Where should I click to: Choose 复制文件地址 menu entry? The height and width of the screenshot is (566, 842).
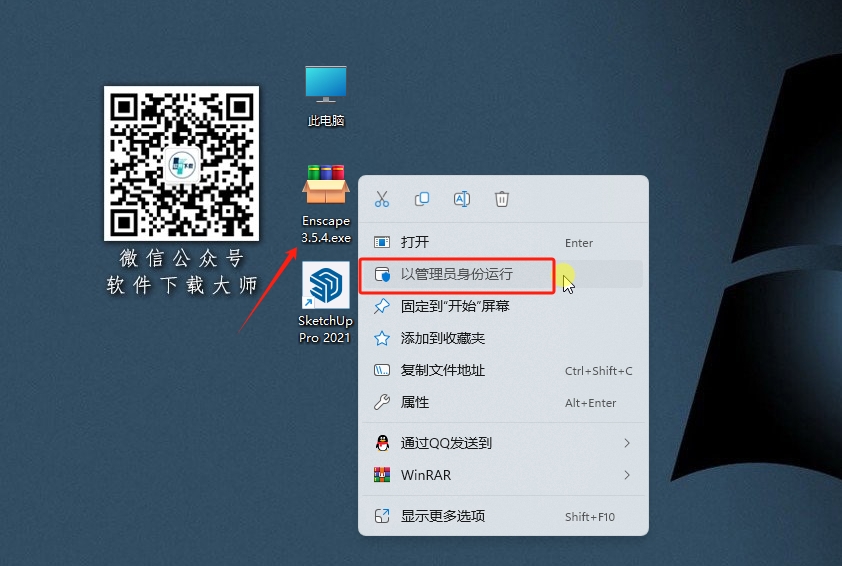503,371
